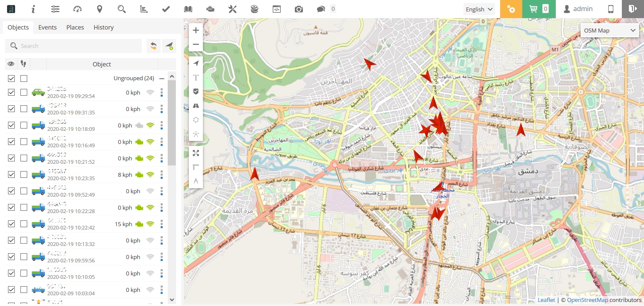The height and width of the screenshot is (306, 644).
Task: Click the orange settings gears button
Action: click(x=511, y=9)
